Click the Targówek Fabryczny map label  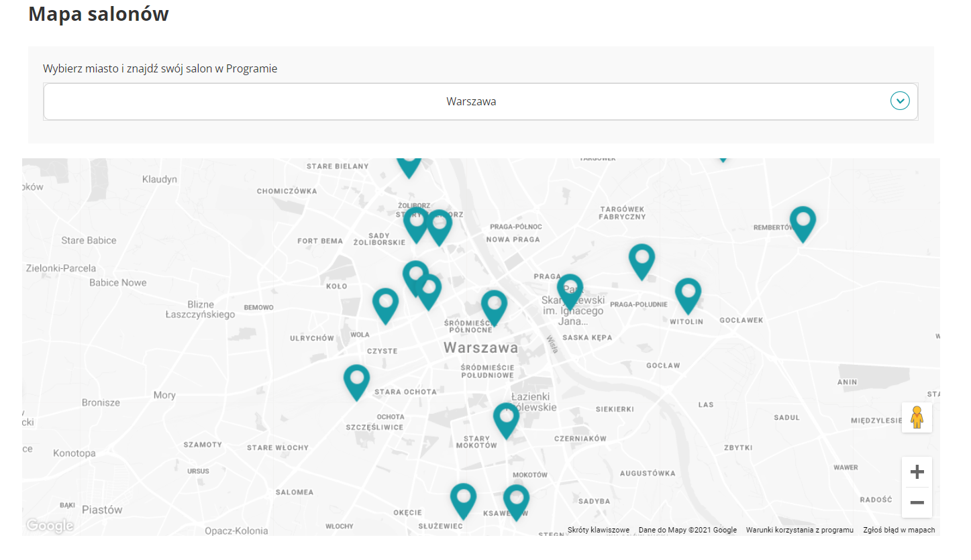622,213
